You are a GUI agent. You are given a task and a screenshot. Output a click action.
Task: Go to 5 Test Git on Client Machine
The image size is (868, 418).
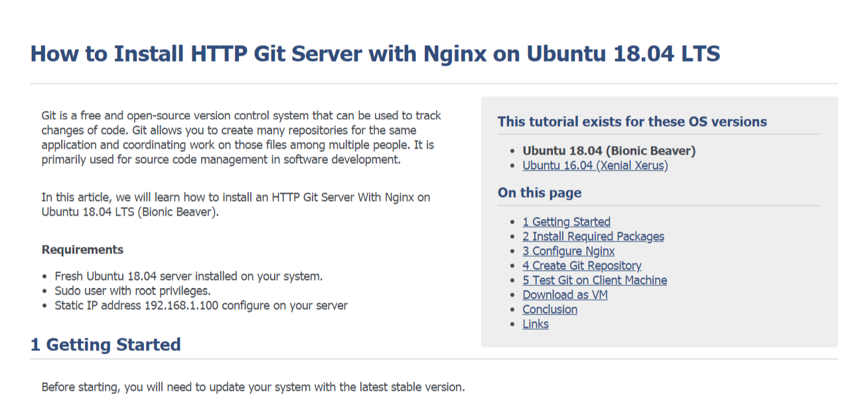pyautogui.click(x=595, y=280)
